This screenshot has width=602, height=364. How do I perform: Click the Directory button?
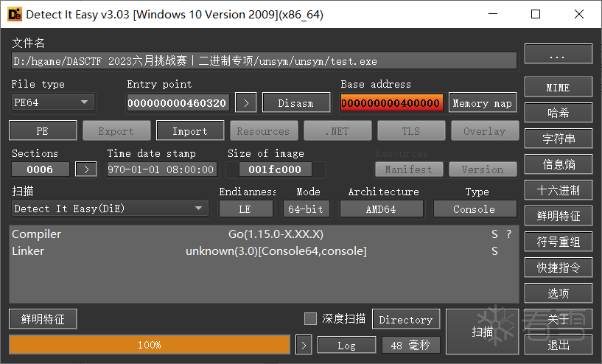[406, 319]
